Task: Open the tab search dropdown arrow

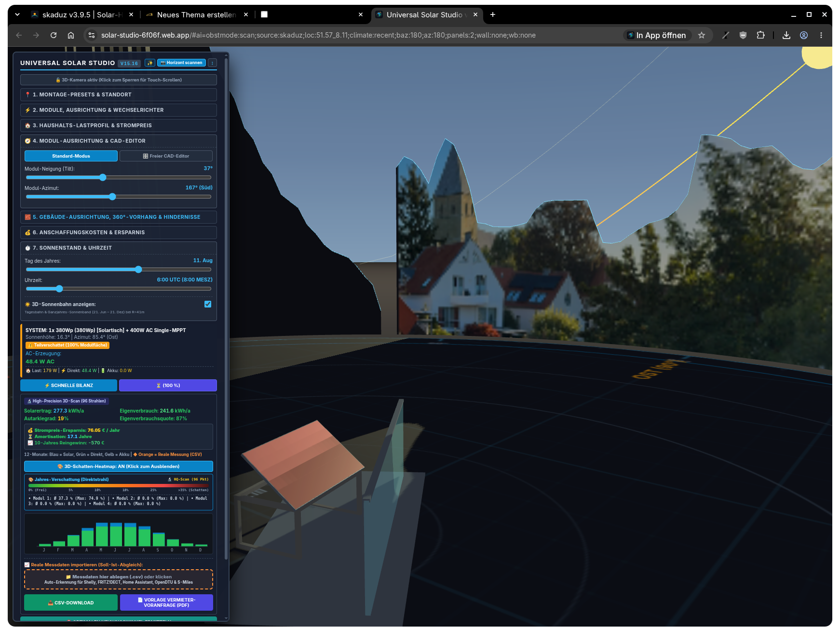Action: pyautogui.click(x=17, y=15)
